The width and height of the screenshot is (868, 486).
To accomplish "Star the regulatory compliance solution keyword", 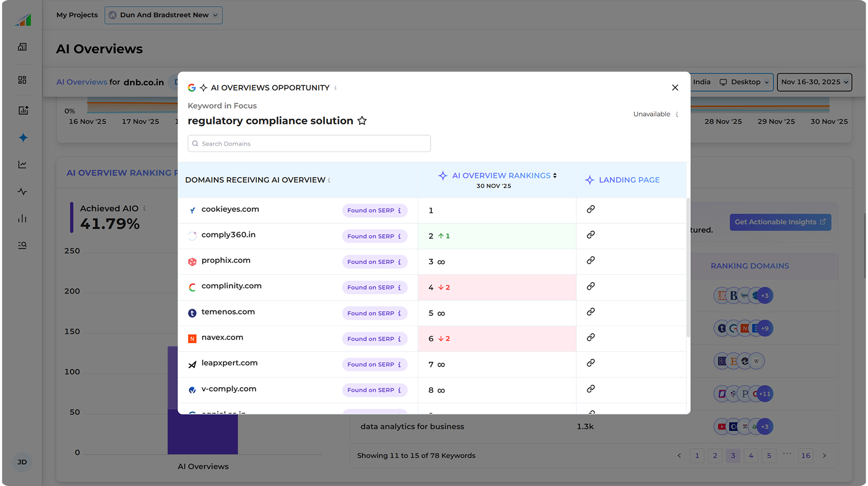I will tap(362, 121).
